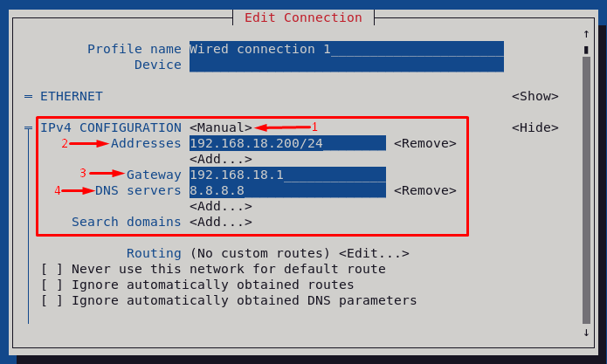Click the Profile name field

click(347, 49)
